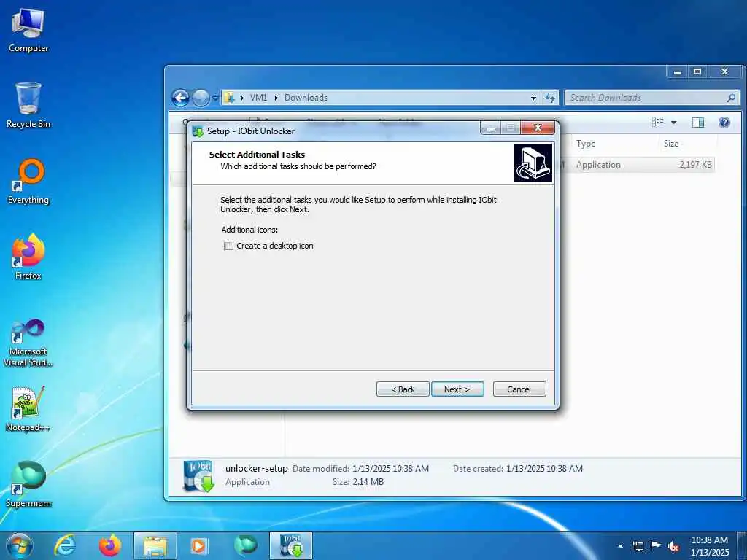Open Windows Media Player from taskbar
The image size is (747, 560).
pyautogui.click(x=198, y=545)
